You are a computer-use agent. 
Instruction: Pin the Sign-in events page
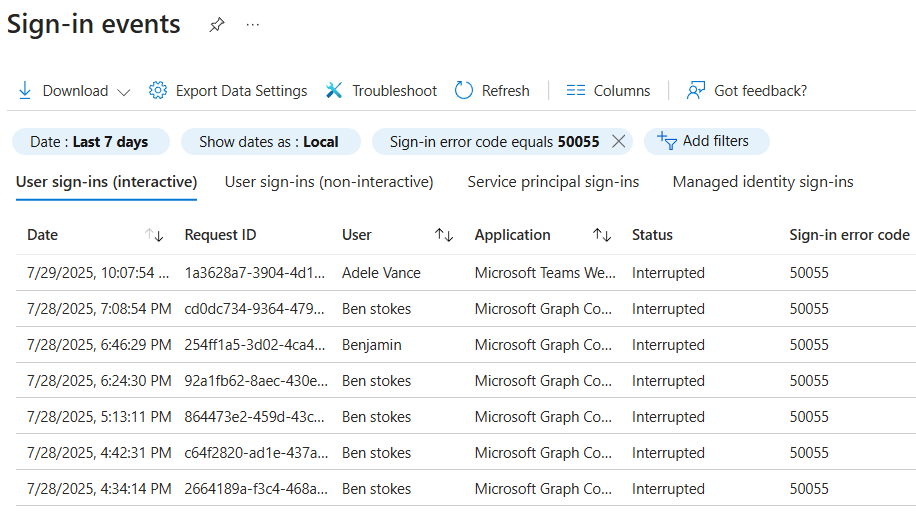217,25
